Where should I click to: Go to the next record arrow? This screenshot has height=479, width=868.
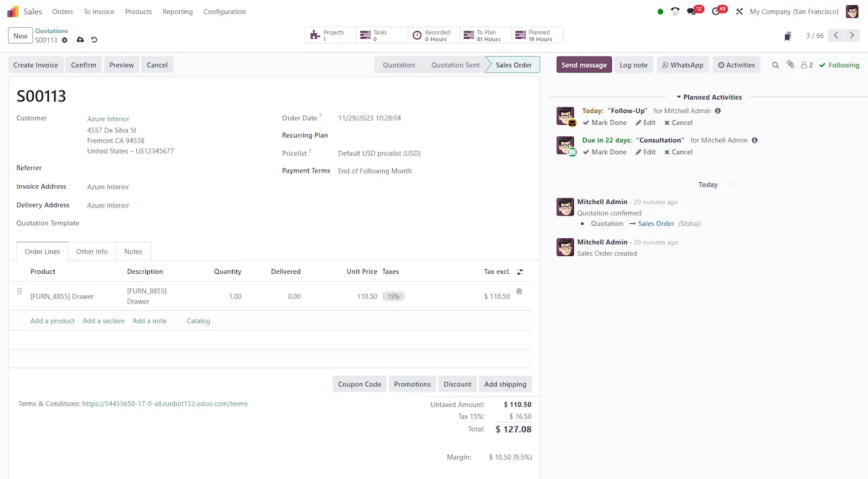coord(852,36)
